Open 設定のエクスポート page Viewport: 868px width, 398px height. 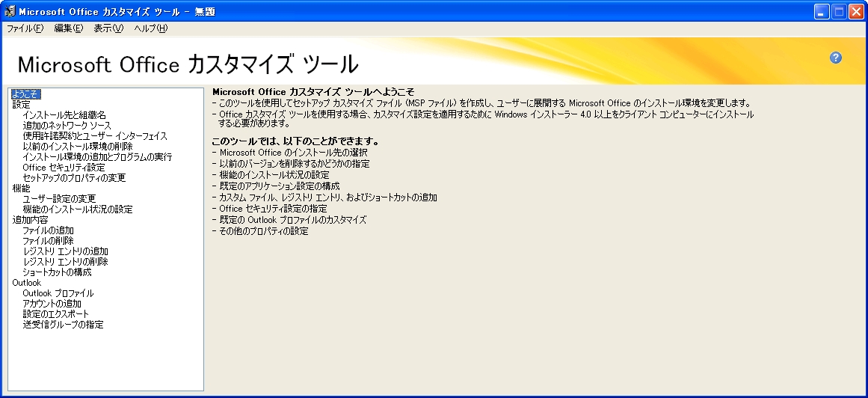[56, 314]
